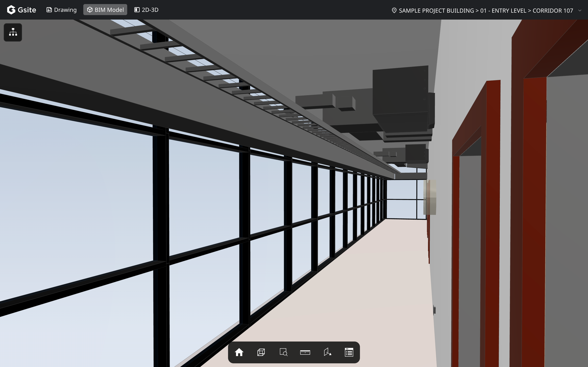Select the ruler measure tool

tap(305, 352)
